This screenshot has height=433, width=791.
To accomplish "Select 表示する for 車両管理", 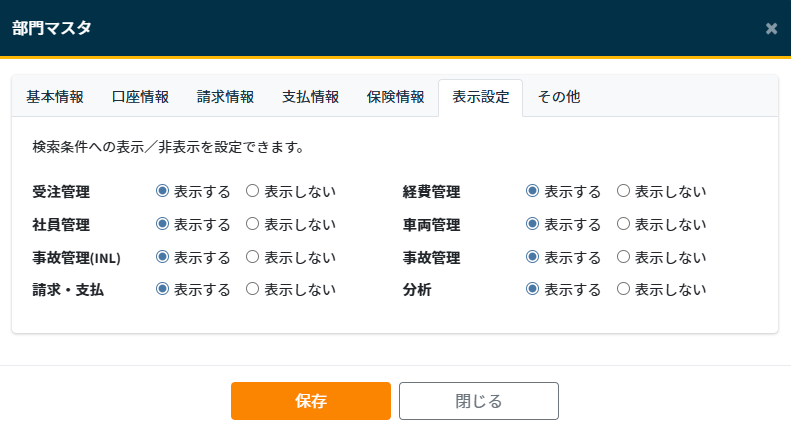I will (x=533, y=224).
